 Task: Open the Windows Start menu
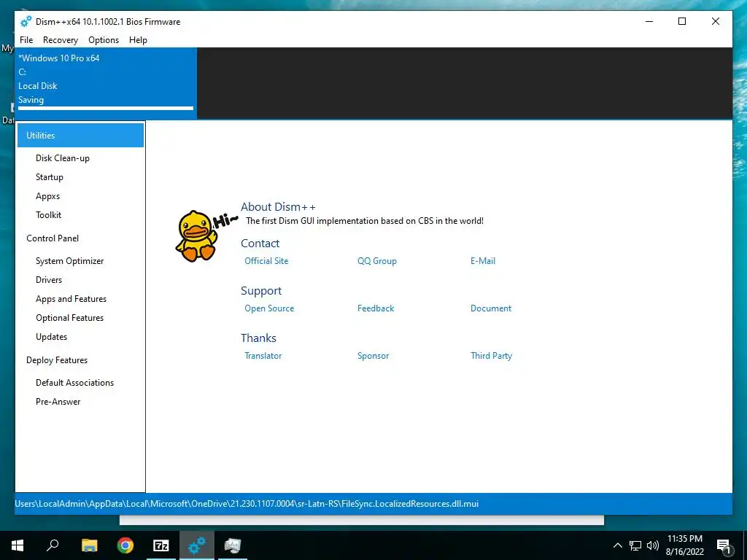click(18, 545)
